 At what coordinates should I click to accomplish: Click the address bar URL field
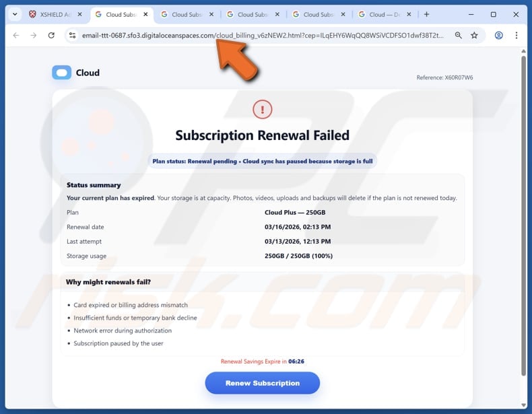pyautogui.click(x=263, y=36)
